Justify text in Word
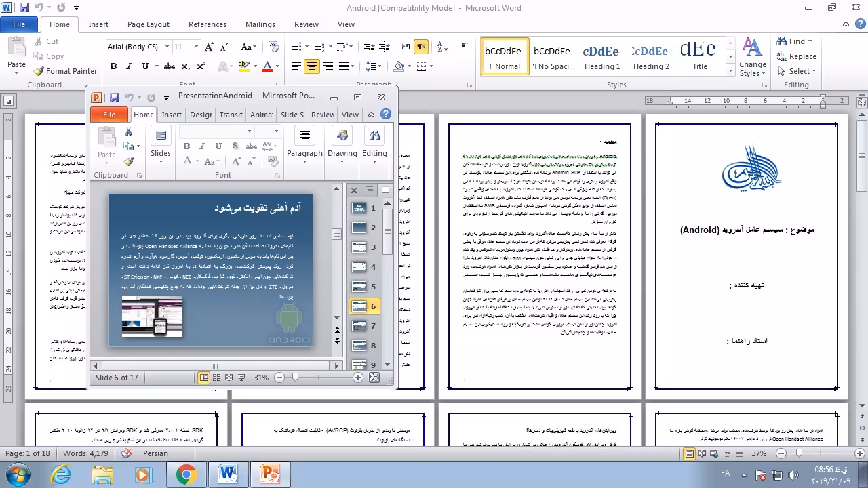Screen dimensions: 868x488 tap(344, 66)
